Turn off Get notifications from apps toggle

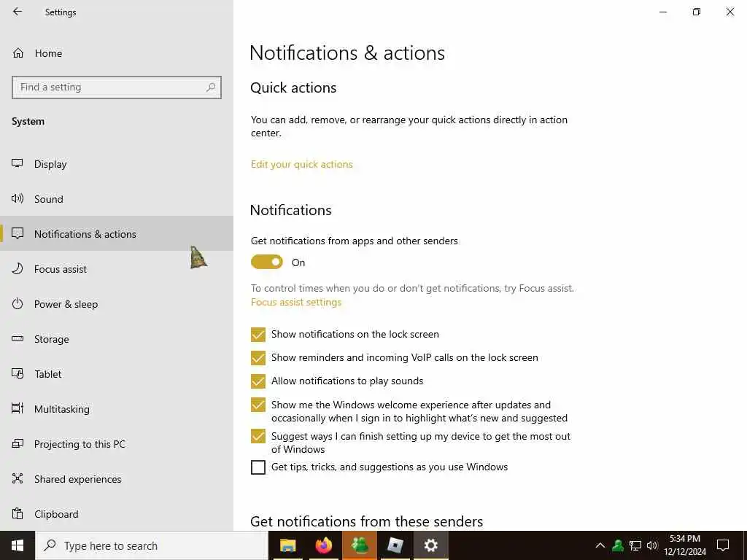tap(267, 262)
